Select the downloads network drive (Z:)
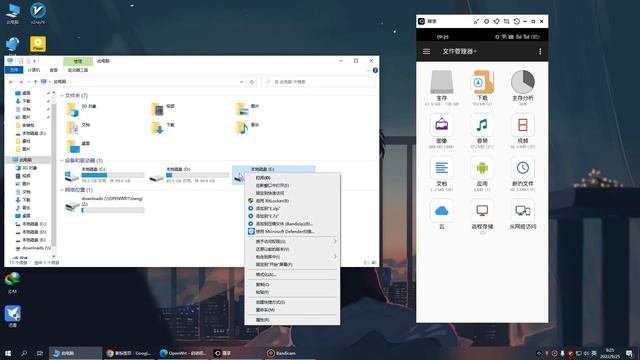 104,204
